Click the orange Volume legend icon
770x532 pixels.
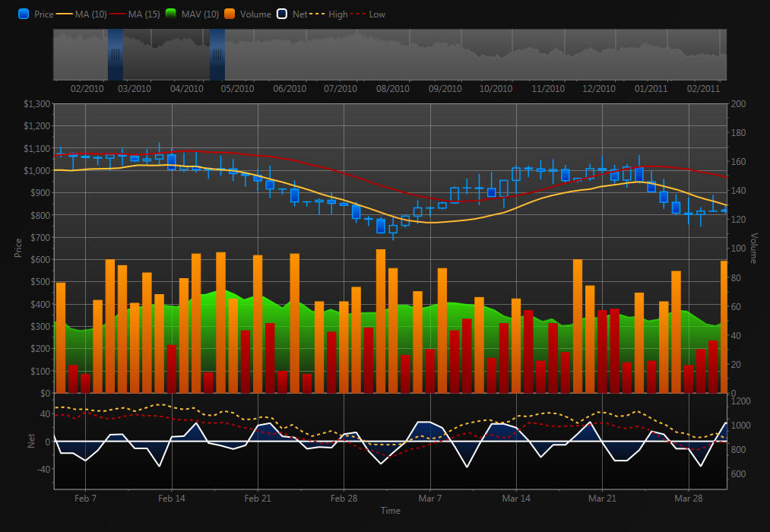pyautogui.click(x=230, y=14)
